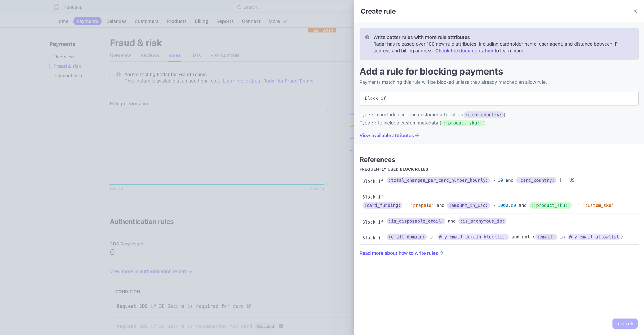This screenshot has width=644, height=335.
Task: Switch to the Lists tab
Action: pos(195,55)
